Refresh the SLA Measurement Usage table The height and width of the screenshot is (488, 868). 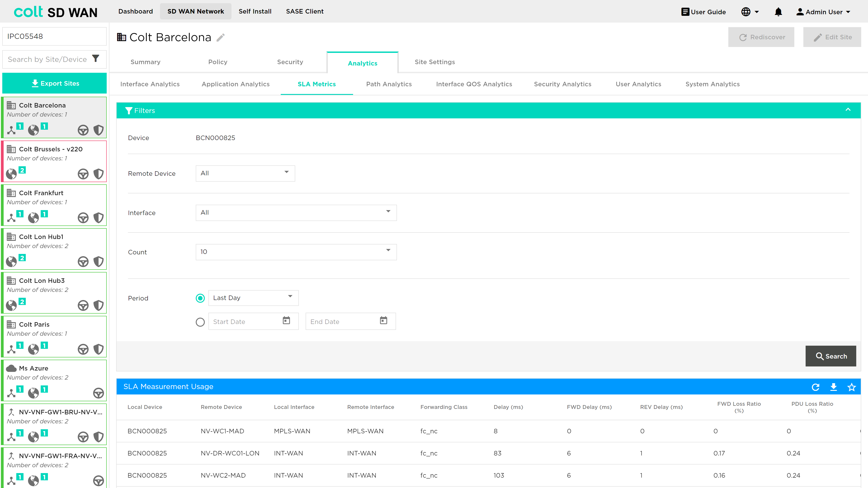[x=815, y=387]
